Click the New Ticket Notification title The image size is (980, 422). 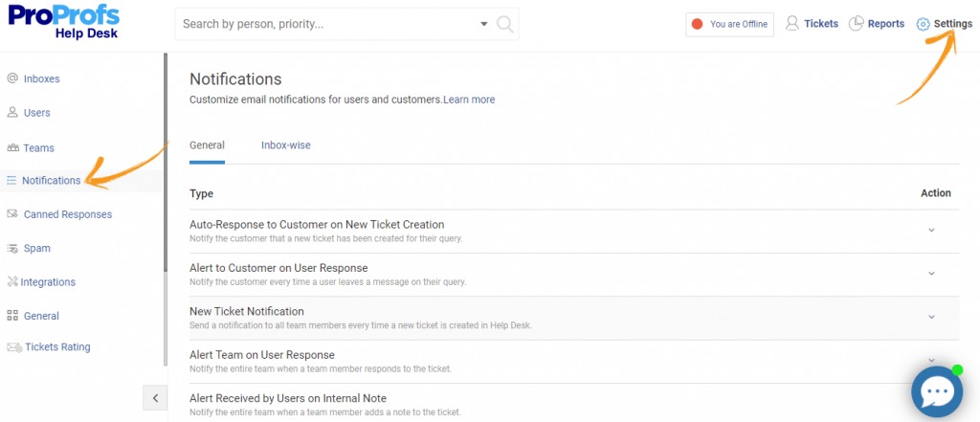coord(247,311)
